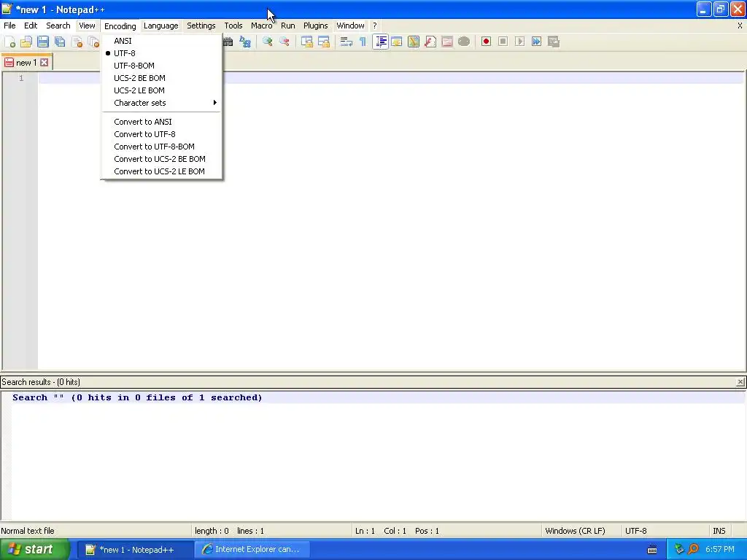Click the Playback macro icon
Viewport: 747px width, 560px height.
[x=519, y=42]
